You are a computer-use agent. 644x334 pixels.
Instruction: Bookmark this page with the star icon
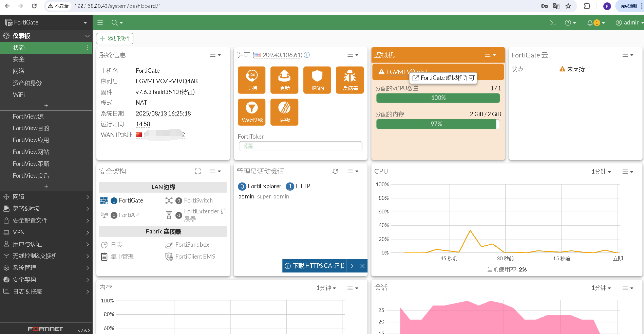tap(568, 6)
